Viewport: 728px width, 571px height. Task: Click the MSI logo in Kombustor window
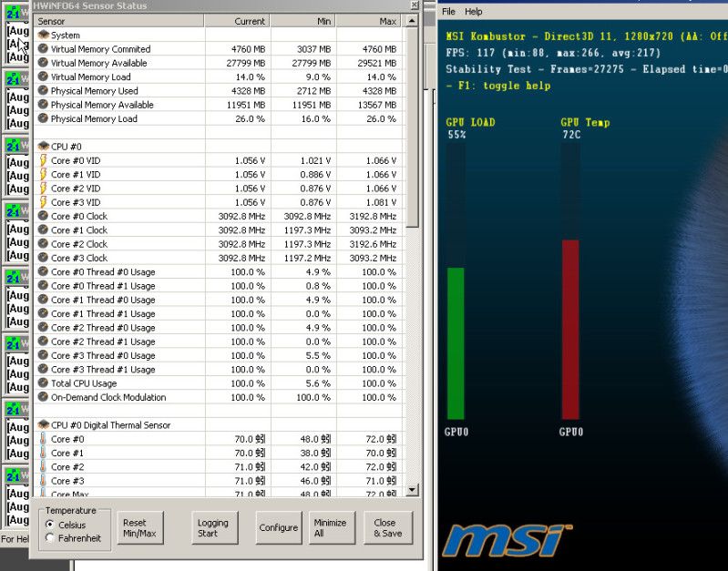pyautogui.click(x=507, y=540)
